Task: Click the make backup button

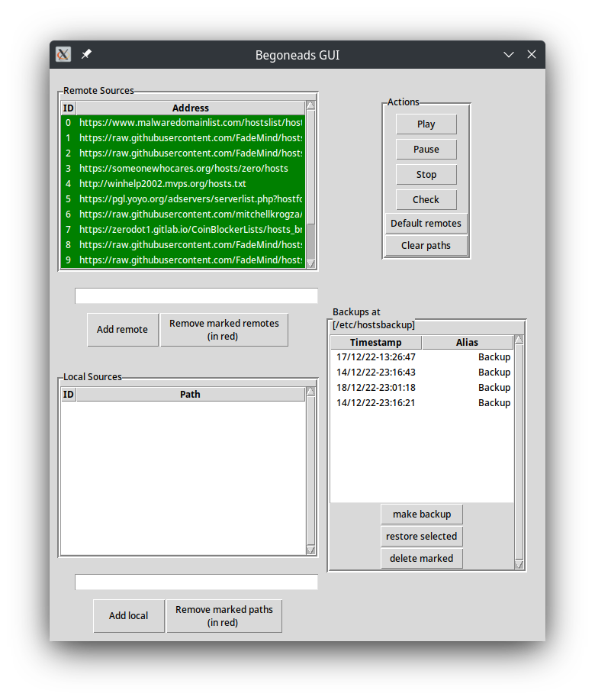Action: tap(422, 515)
